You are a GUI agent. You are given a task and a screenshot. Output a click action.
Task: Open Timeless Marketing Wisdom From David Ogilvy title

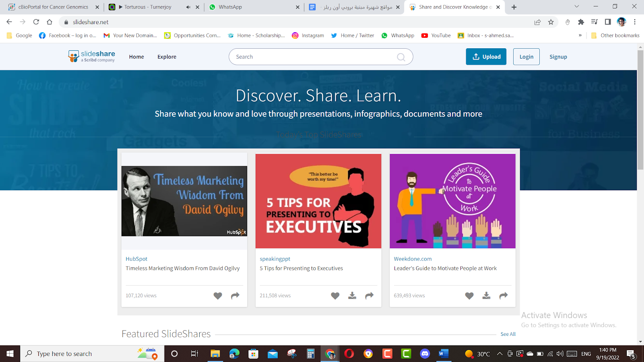(182, 268)
